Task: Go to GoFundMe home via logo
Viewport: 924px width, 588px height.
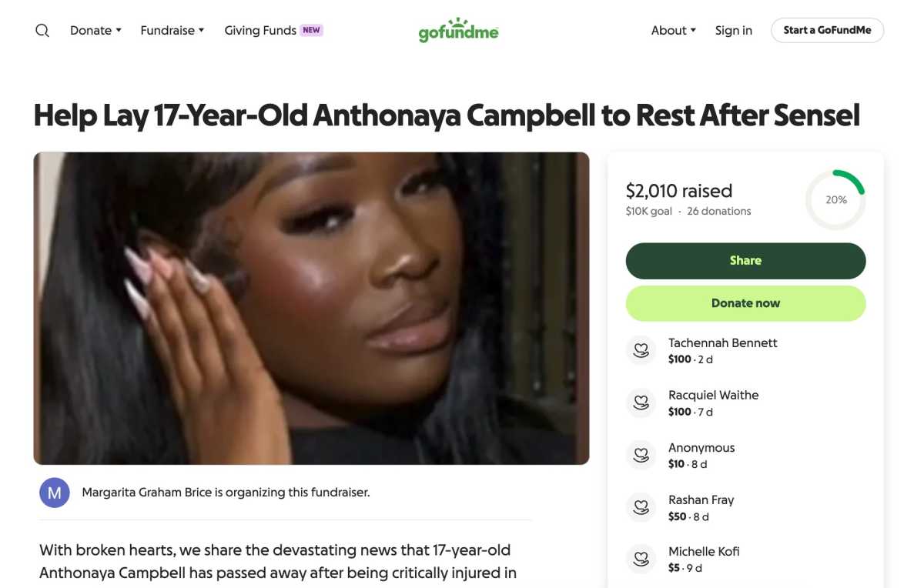Action: click(x=459, y=30)
